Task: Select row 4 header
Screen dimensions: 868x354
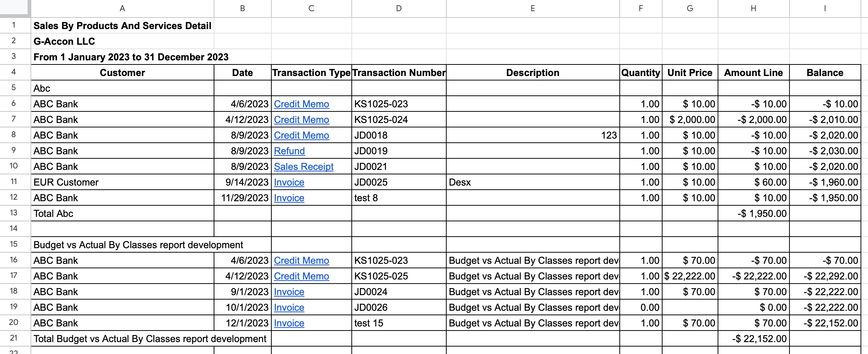Action: point(15,72)
